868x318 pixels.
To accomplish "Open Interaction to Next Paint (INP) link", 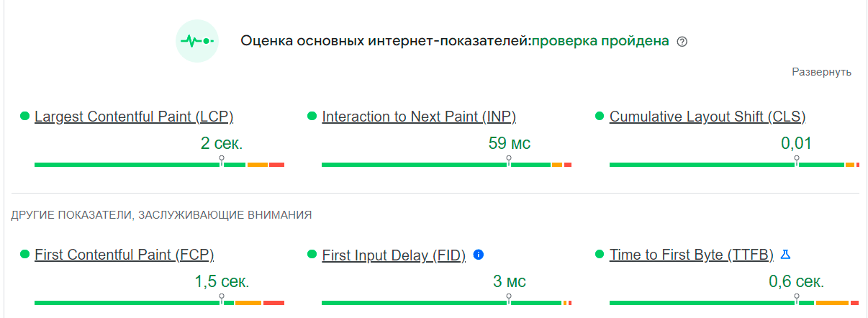I will [x=419, y=117].
